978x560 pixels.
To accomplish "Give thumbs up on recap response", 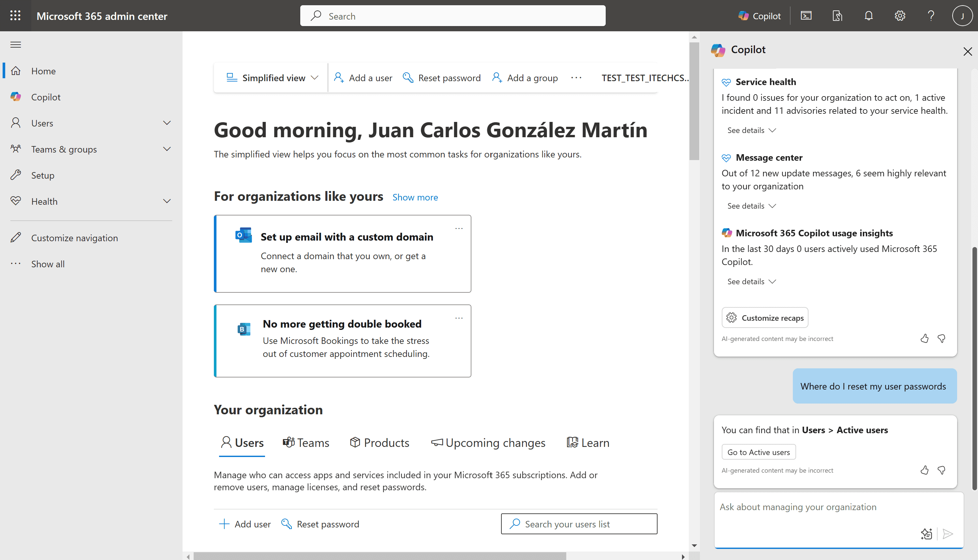I will [925, 338].
